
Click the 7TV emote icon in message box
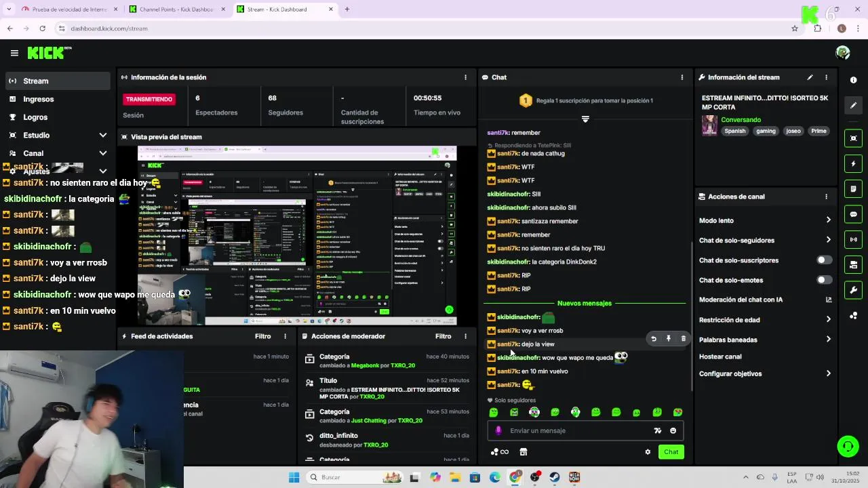pos(657,430)
